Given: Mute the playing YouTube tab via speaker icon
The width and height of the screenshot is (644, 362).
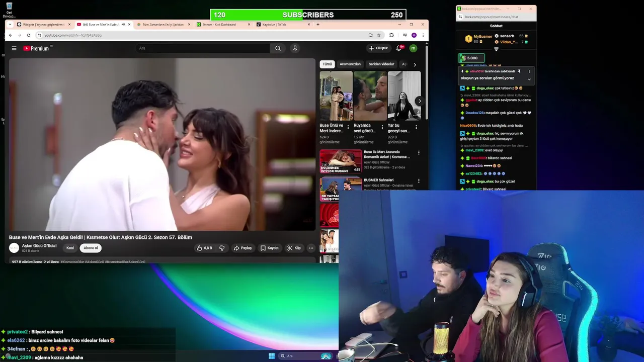Looking at the screenshot, I should click(x=123, y=24).
